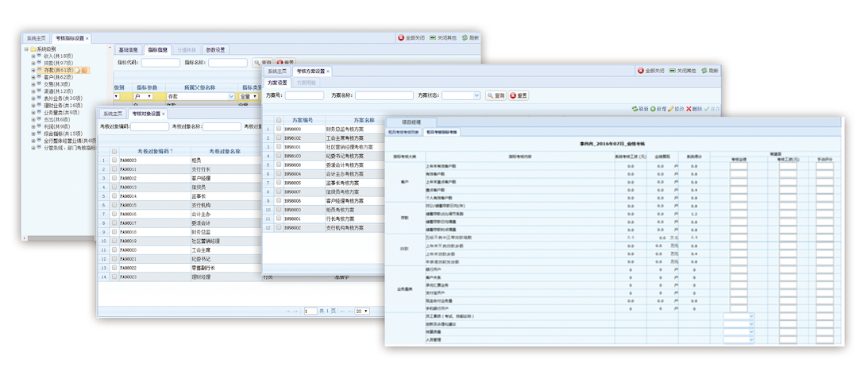Open 系统主页 tab in 考核指标设置 window
868x383 pixels.
(x=36, y=38)
